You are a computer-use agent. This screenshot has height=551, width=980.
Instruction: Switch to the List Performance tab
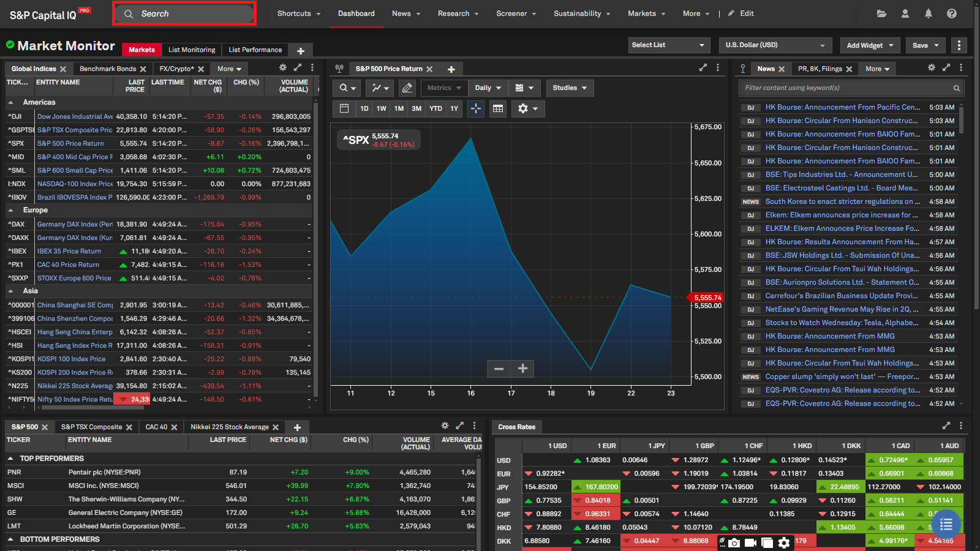(x=255, y=50)
